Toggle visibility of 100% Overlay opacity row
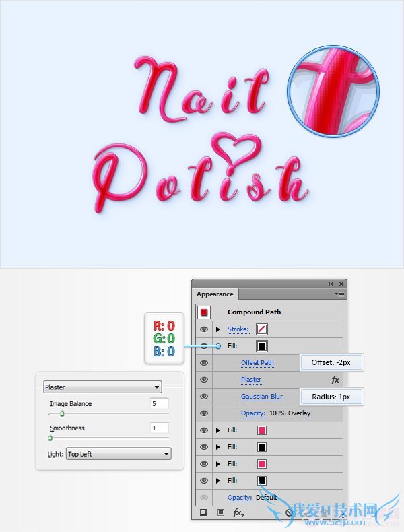The width and height of the screenshot is (404, 532). point(204,413)
